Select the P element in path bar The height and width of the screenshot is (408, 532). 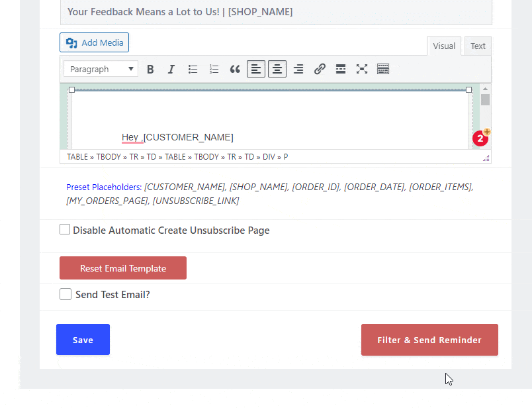(286, 157)
